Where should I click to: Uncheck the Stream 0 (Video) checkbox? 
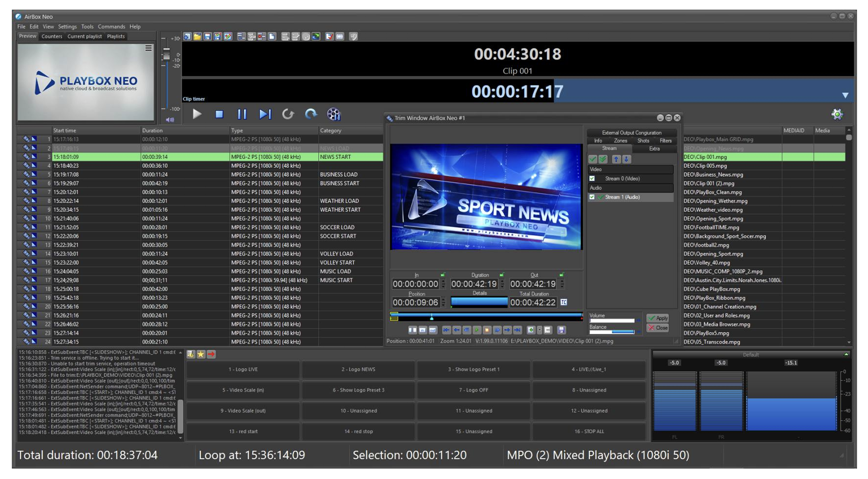click(592, 179)
